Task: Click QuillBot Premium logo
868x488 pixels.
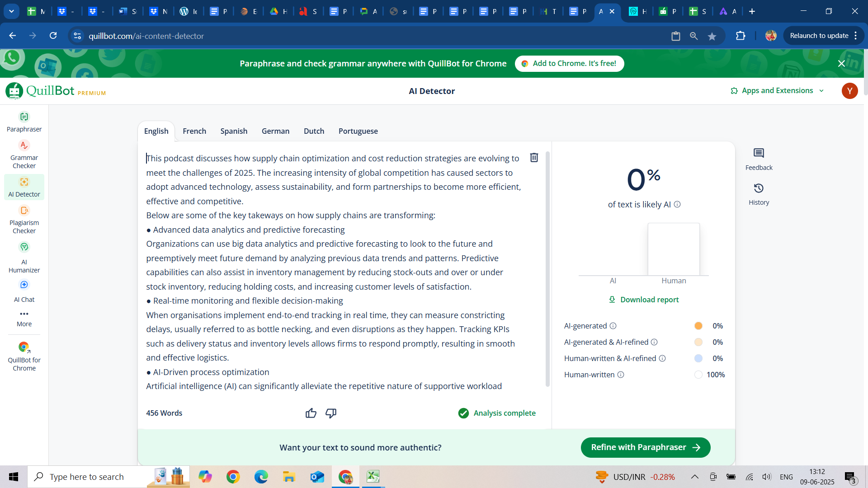Action: tap(56, 91)
